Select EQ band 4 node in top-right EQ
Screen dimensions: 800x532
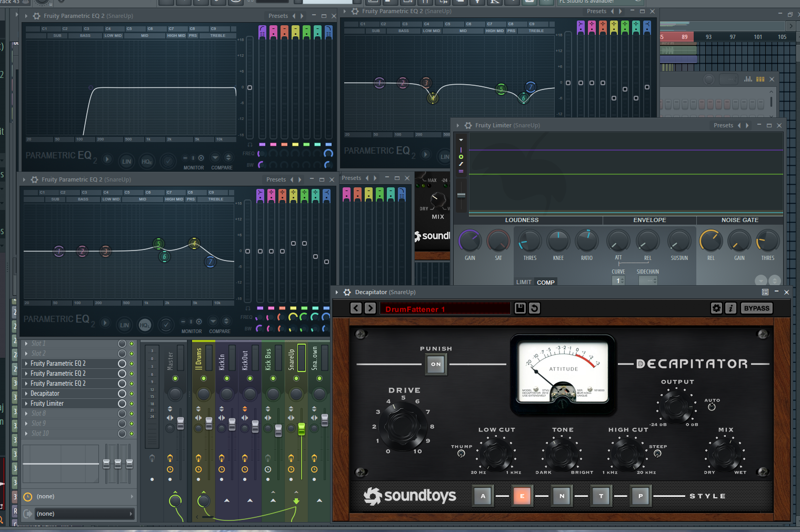pyautogui.click(x=433, y=98)
